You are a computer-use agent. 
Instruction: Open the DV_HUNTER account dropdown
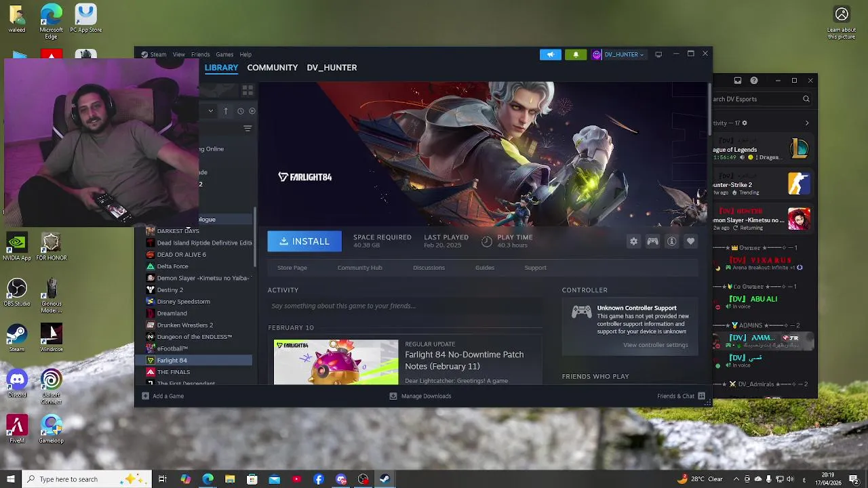tap(619, 55)
